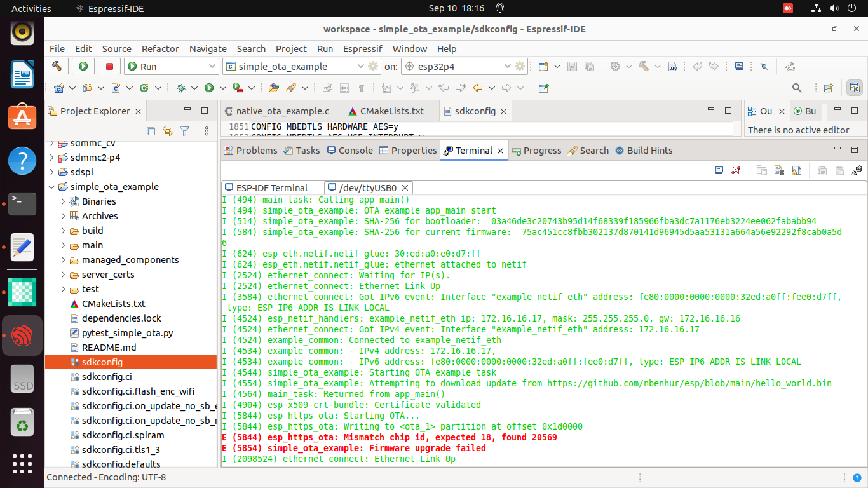Click the Back navigation yellow arrow
The height and width of the screenshot is (488, 868).
pyautogui.click(x=477, y=88)
